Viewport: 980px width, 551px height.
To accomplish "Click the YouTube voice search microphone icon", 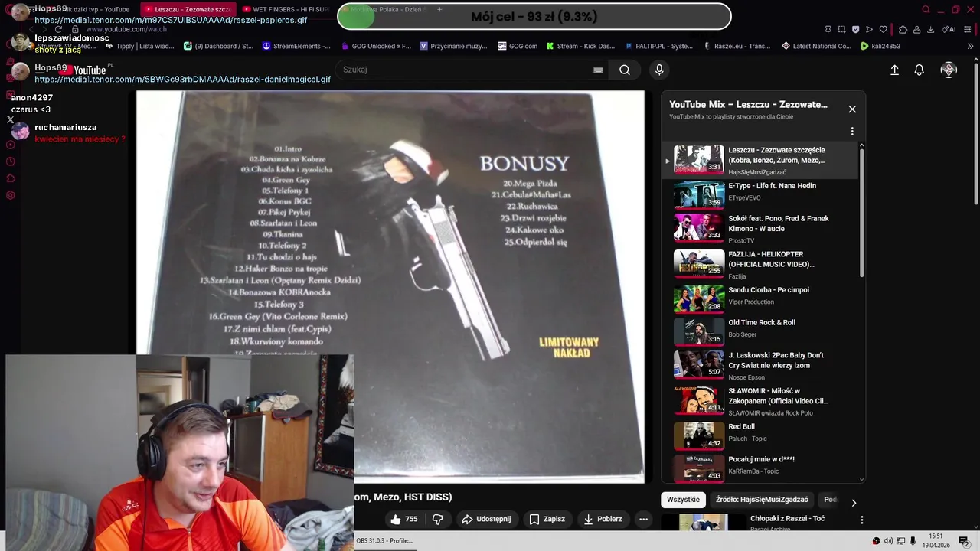I will (x=659, y=70).
